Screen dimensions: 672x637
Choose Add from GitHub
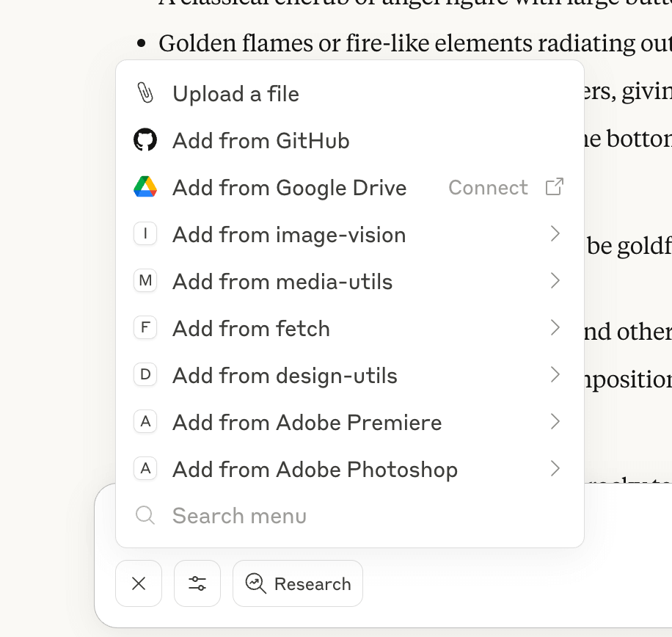click(260, 141)
